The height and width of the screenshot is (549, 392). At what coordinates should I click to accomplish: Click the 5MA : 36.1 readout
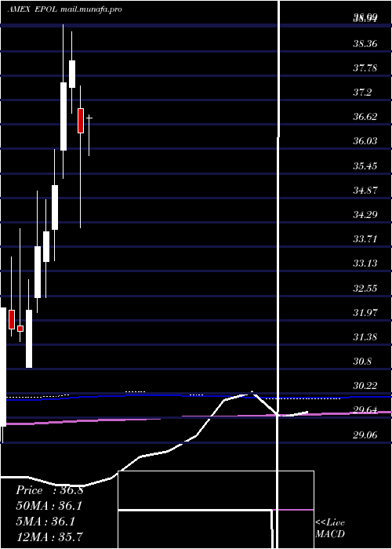45,522
